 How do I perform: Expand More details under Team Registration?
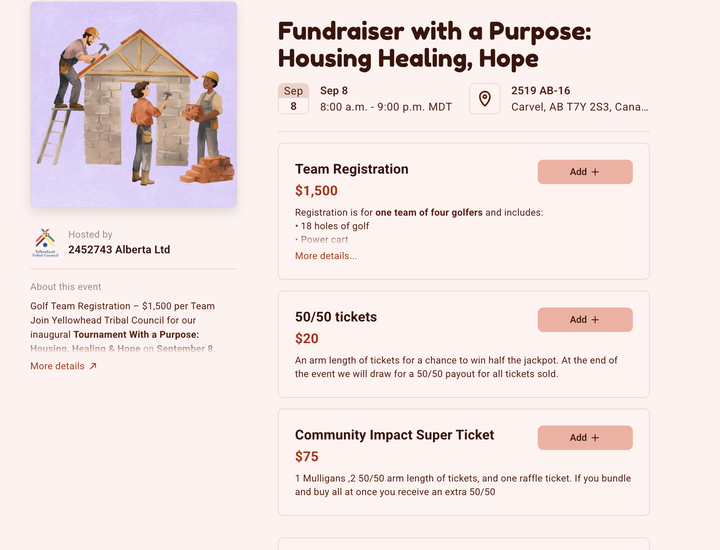click(x=326, y=256)
